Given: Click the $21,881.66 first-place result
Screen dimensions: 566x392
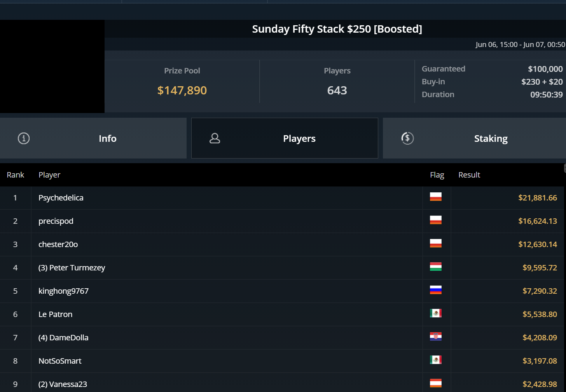Looking at the screenshot, I should click(537, 198).
